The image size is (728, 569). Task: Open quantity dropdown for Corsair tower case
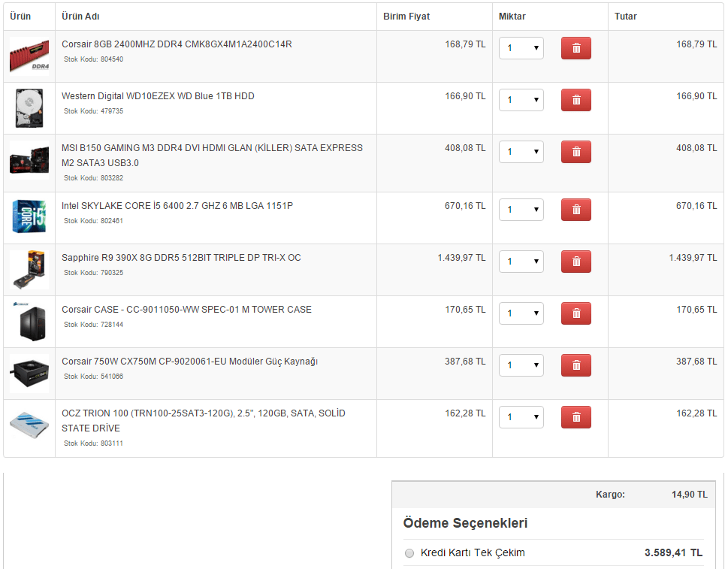click(521, 313)
